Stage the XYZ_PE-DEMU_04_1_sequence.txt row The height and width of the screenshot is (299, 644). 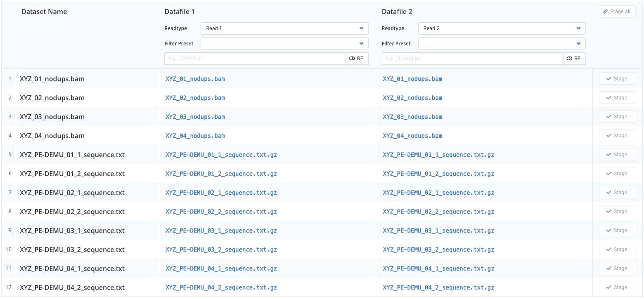point(617,268)
